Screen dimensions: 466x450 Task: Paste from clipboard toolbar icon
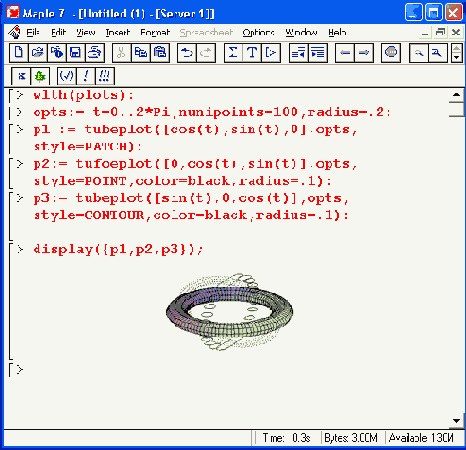(160, 53)
